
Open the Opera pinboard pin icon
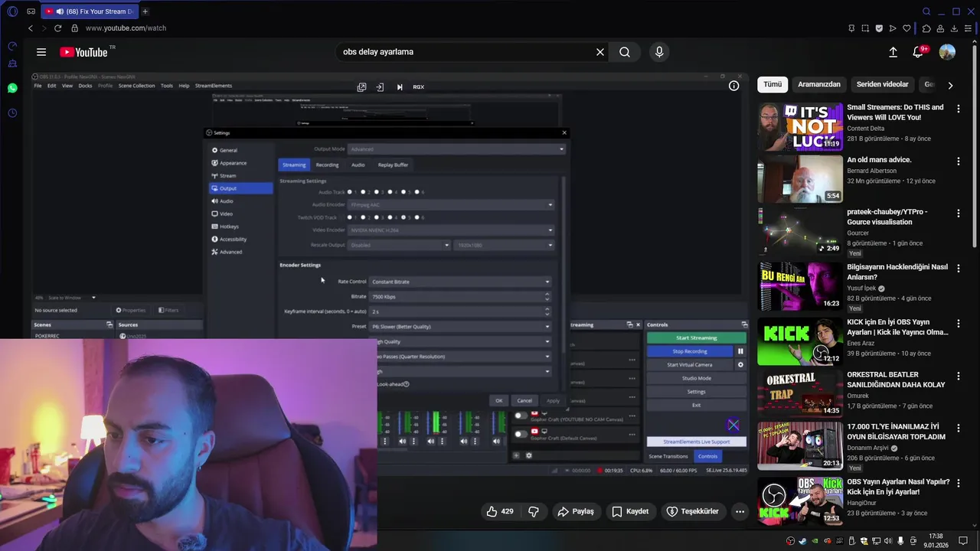(851, 28)
